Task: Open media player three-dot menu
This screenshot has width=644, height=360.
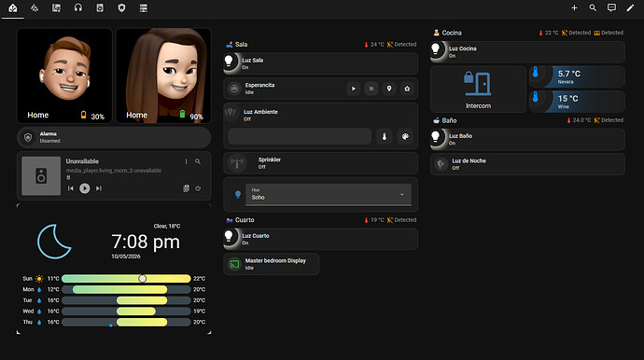Action: [186, 161]
